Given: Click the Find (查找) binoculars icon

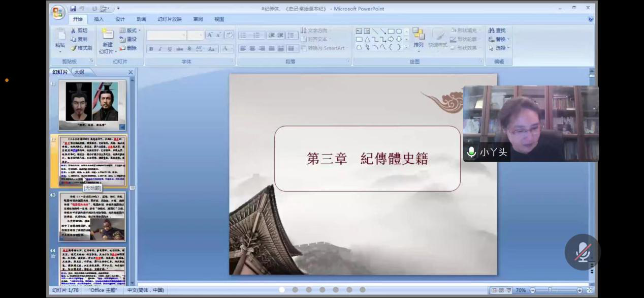Looking at the screenshot, I should [x=491, y=31].
